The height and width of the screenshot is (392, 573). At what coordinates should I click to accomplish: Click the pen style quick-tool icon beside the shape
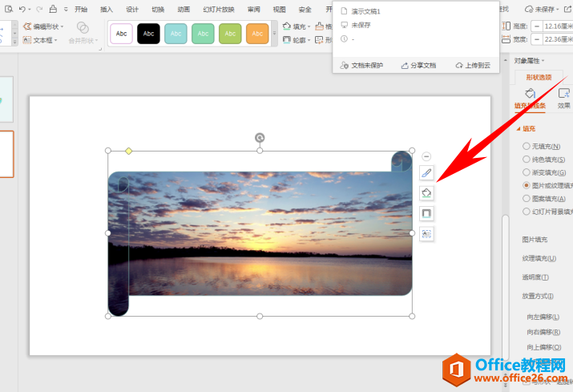point(426,173)
